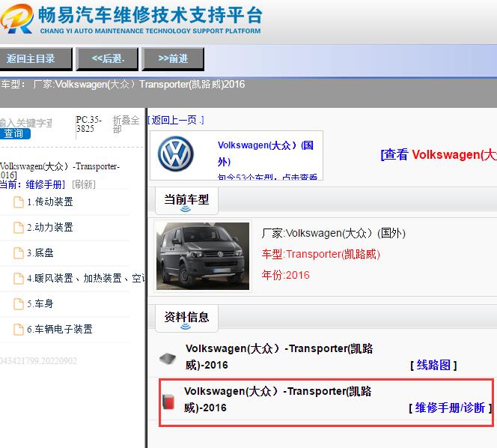The height and width of the screenshot is (448, 497).
Task: Click the Transporter van thumbnail image
Action: [x=203, y=256]
